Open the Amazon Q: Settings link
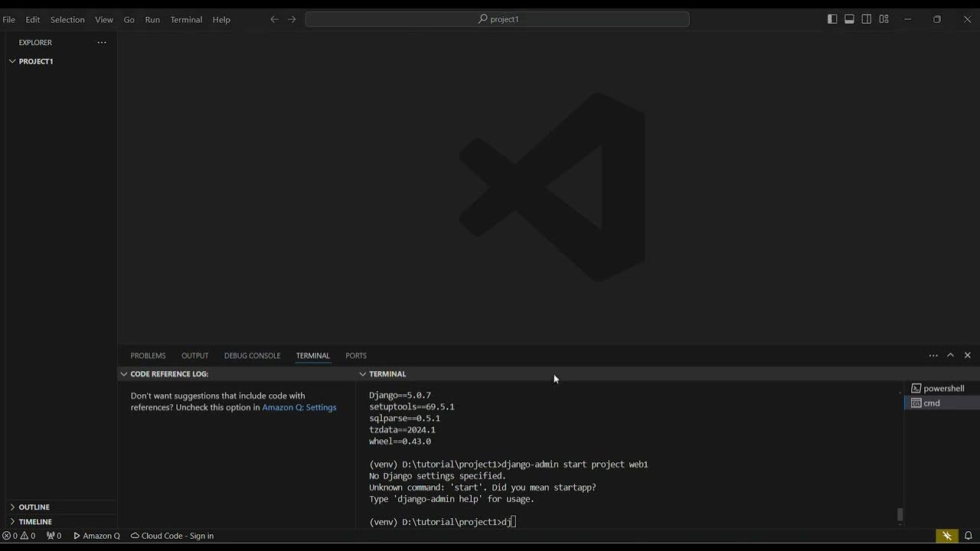The image size is (980, 551). (x=299, y=407)
